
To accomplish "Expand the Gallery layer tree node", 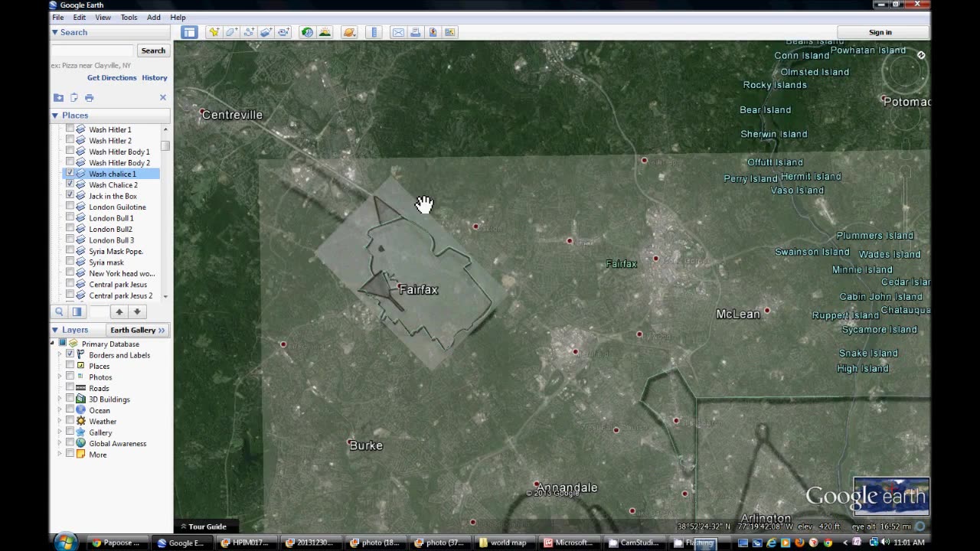I will coord(60,432).
